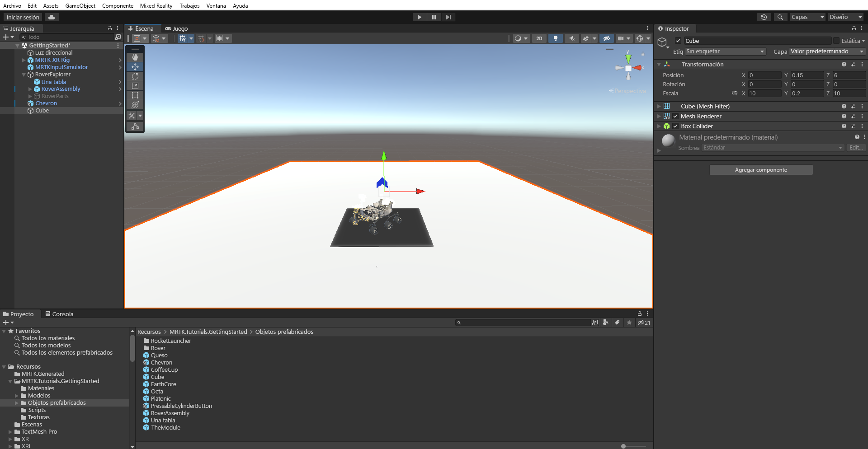Click the Play button
This screenshot has width=868, height=449.
tap(419, 17)
